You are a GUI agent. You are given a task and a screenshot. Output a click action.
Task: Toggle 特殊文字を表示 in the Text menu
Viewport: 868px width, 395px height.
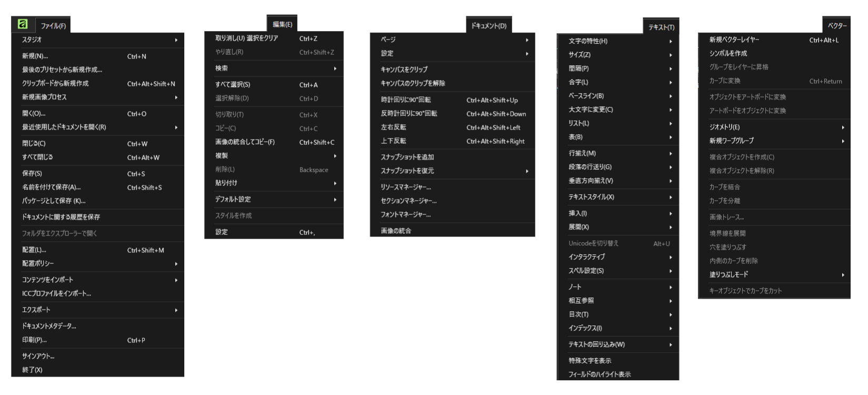point(590,361)
